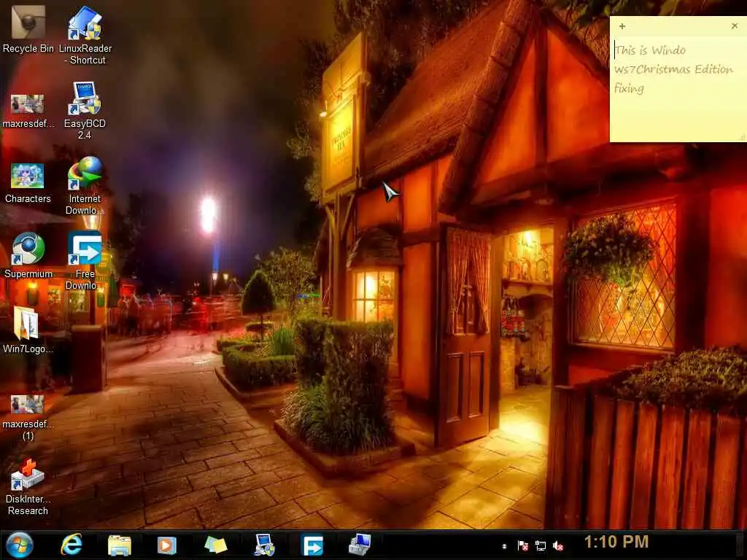Launch Internet Explorer from taskbar
Image resolution: width=747 pixels, height=560 pixels.
click(71, 544)
